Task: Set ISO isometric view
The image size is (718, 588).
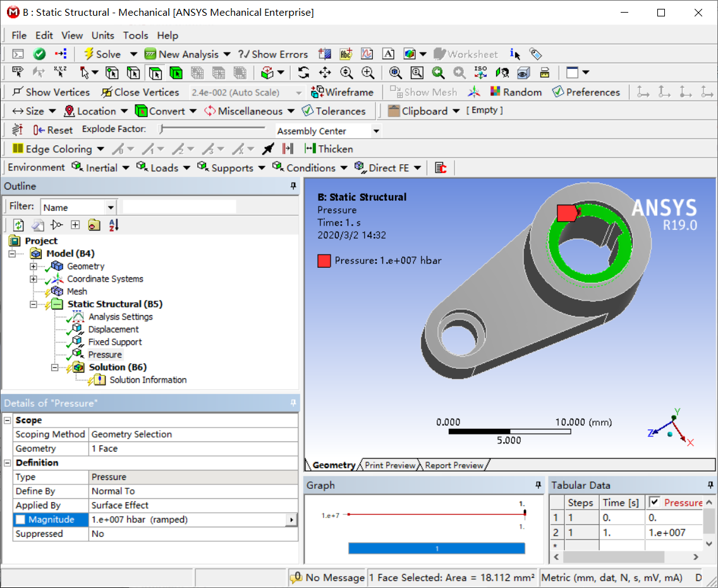Action: (480, 73)
